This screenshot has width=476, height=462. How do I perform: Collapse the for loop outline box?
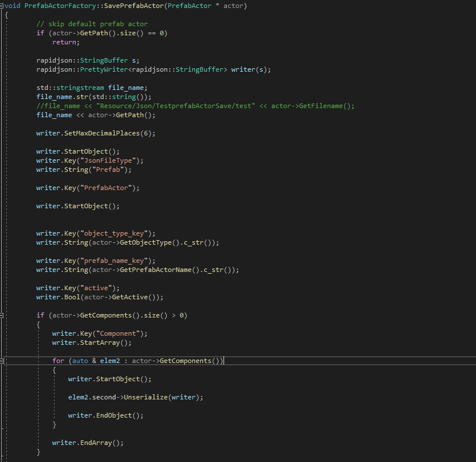(2, 361)
